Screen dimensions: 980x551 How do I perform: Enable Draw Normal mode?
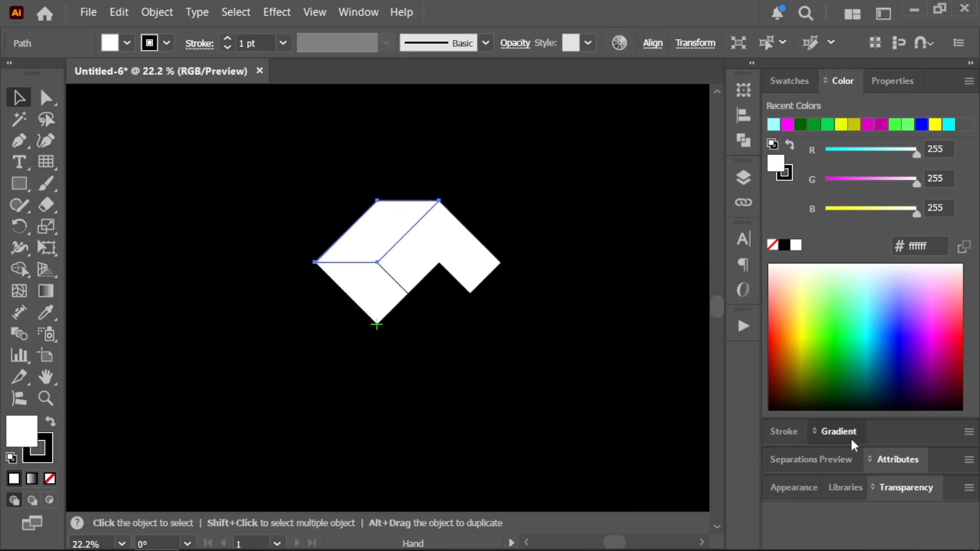click(14, 500)
